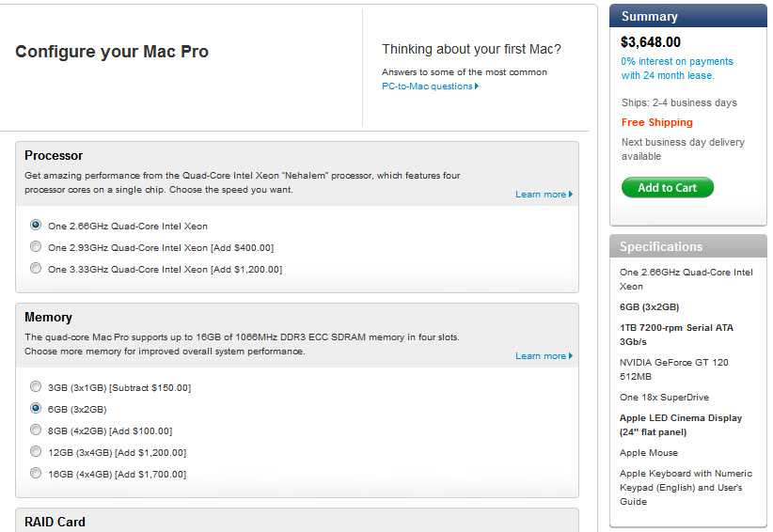Screen dimensions: 773x532
Task: Click the Processor section heading
Action: tap(54, 156)
